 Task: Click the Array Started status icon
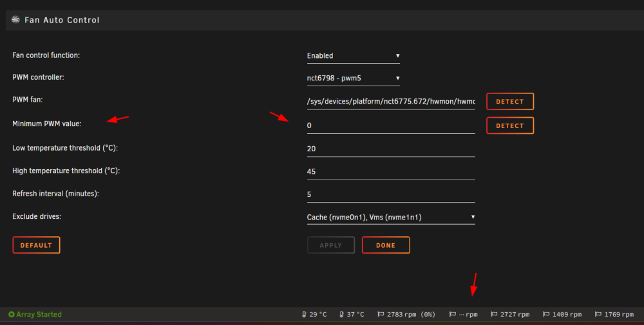coord(12,314)
